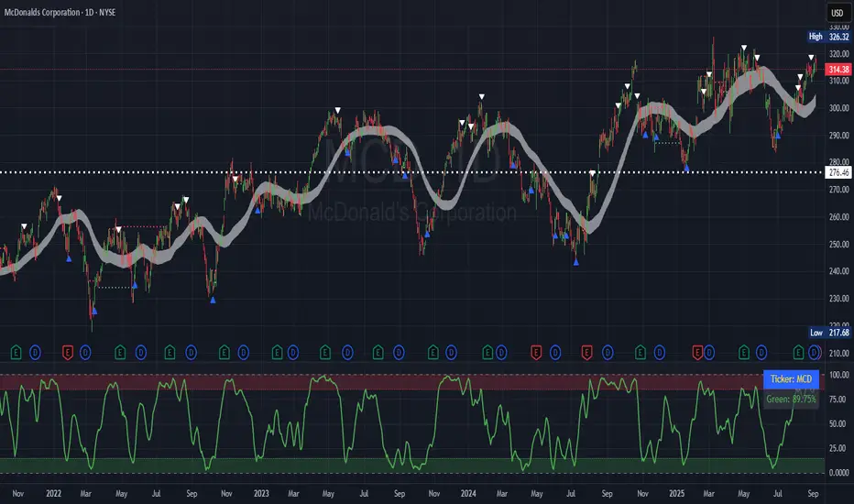This screenshot has height=504, width=854.
Task: Open the USD currency selector
Action: (x=838, y=13)
